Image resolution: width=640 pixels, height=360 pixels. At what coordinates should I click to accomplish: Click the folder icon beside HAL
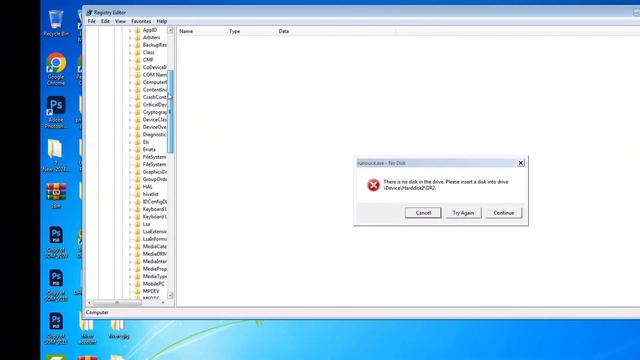pyautogui.click(x=138, y=187)
